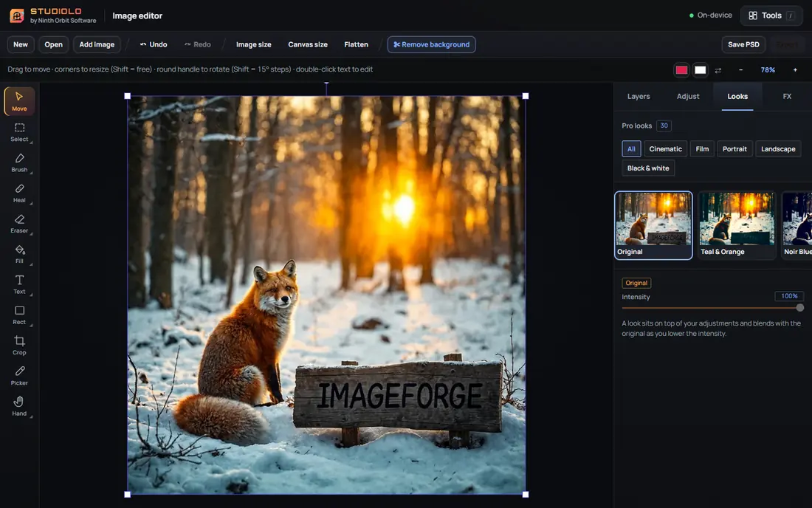Click the Image editor title
Image resolution: width=812 pixels, height=508 pixels.
(137, 16)
